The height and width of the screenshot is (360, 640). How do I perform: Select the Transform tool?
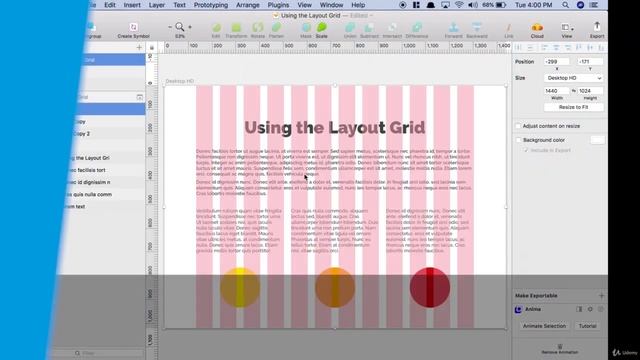pos(236,28)
